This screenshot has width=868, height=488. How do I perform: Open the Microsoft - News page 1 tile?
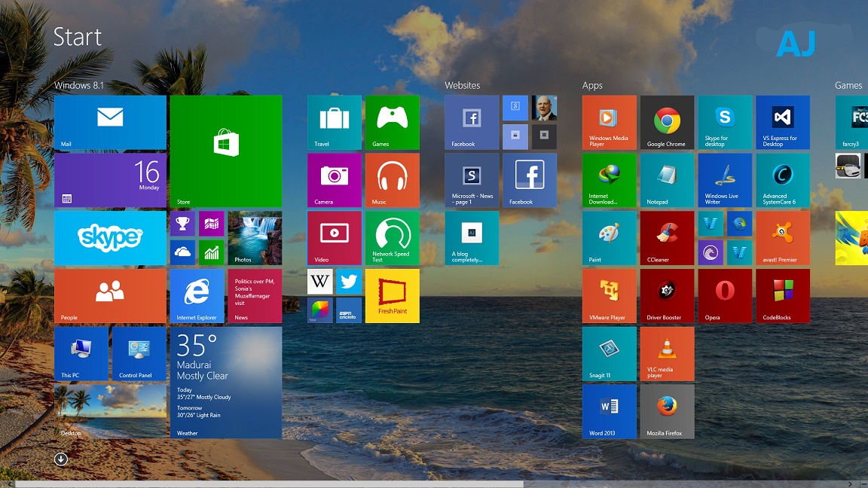coord(472,181)
